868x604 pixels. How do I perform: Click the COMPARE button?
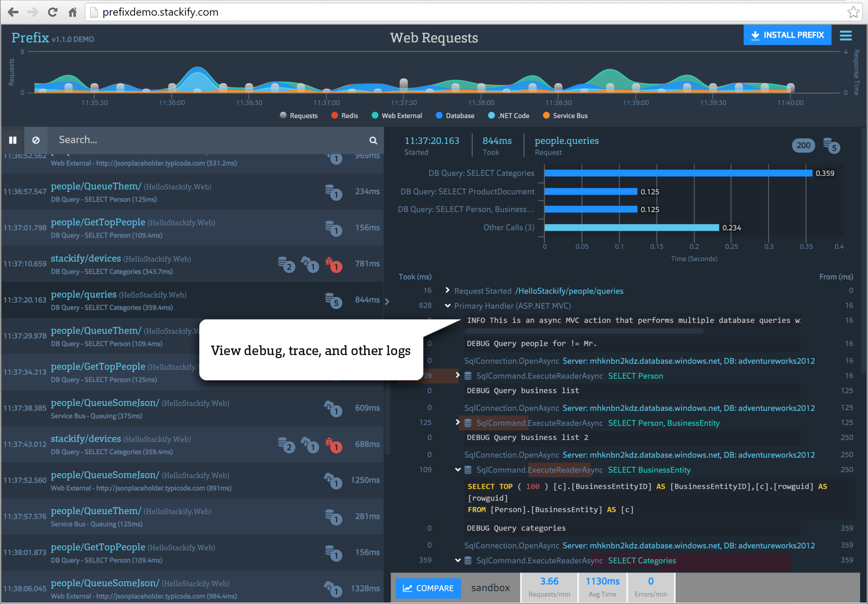tap(428, 588)
